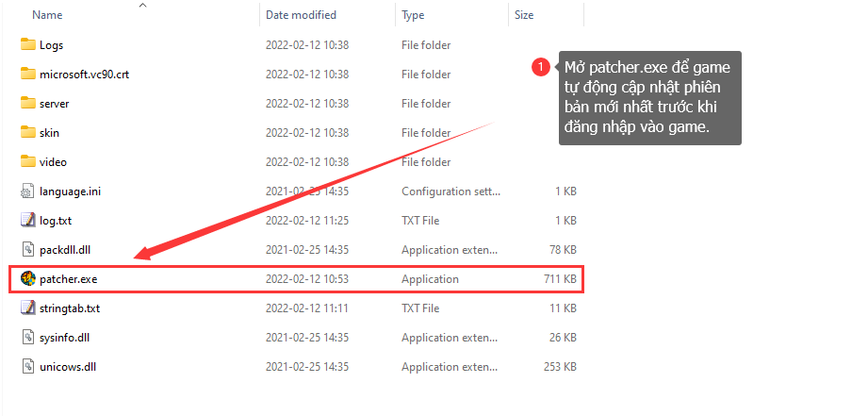Image resolution: width=868 pixels, height=416 pixels.
Task: Select the language.ini file name
Action: click(x=71, y=191)
